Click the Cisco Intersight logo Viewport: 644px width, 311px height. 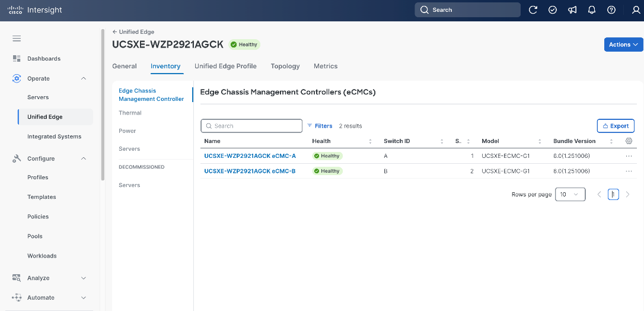[x=35, y=10]
